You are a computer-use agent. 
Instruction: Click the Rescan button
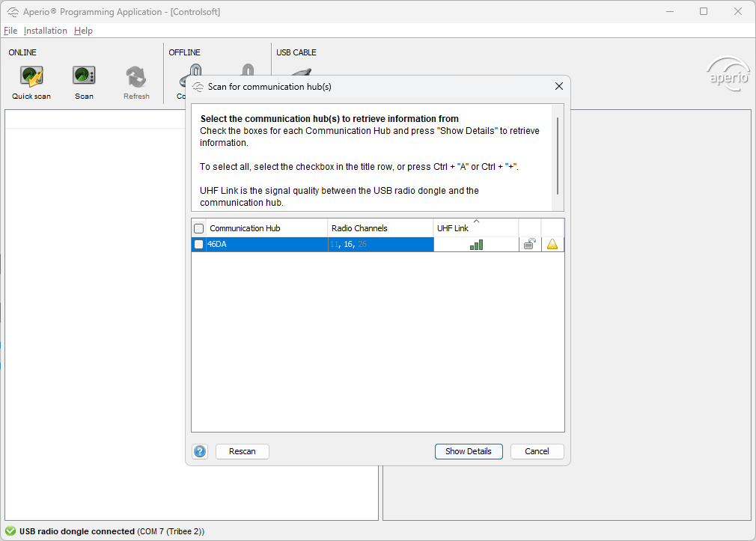[242, 451]
